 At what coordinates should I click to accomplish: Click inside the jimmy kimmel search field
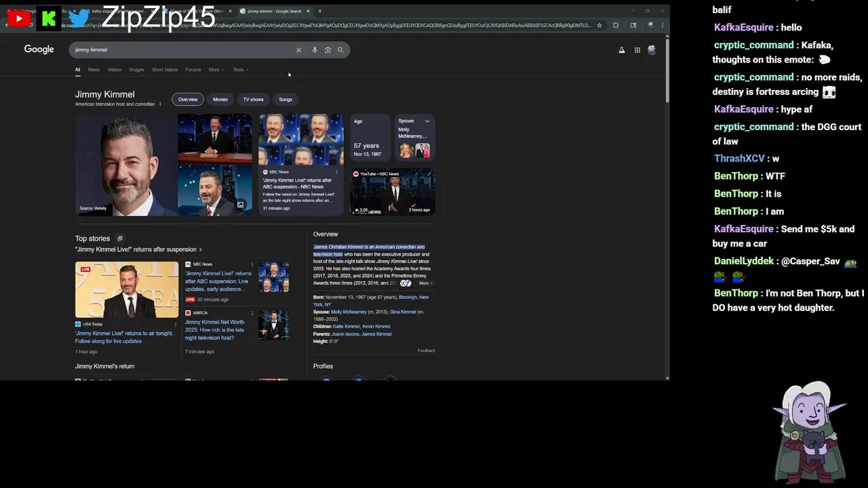coord(183,49)
